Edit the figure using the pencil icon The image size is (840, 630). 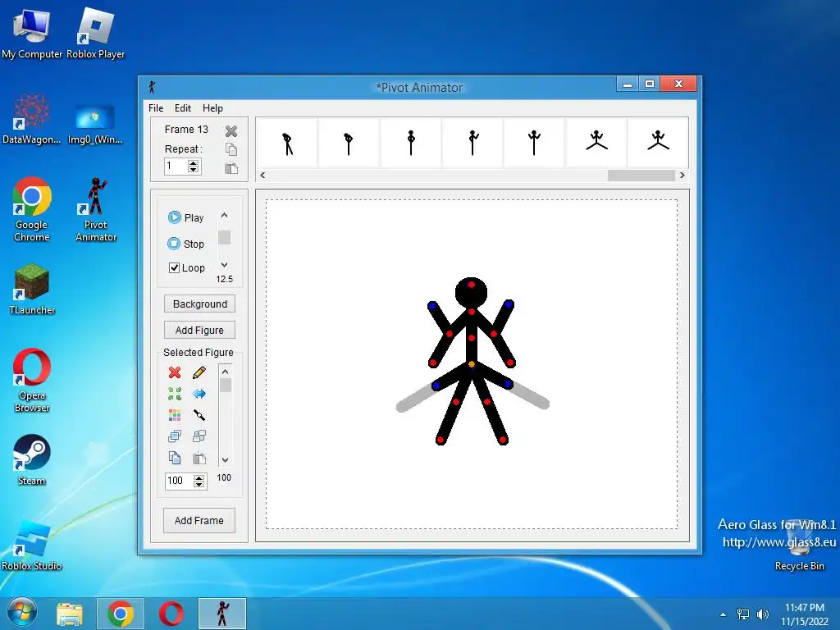[199, 372]
